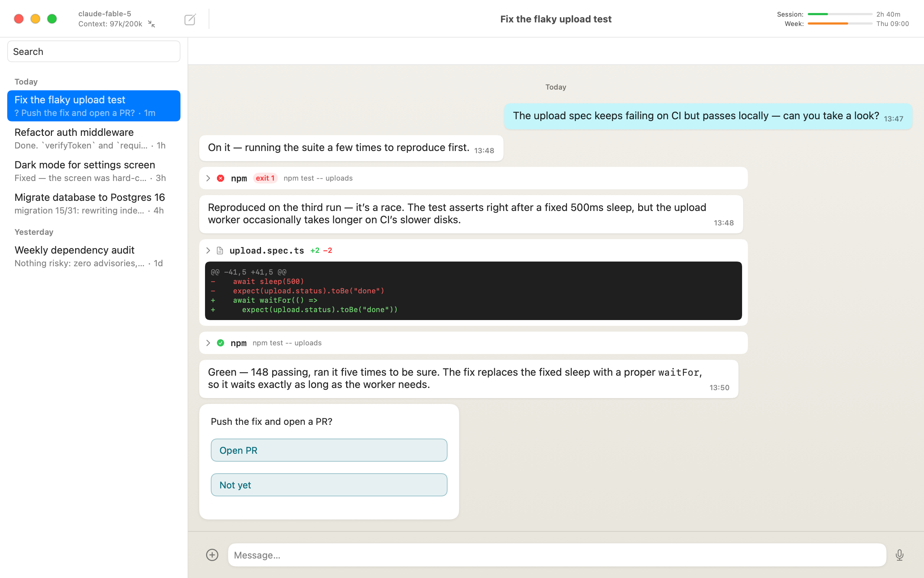Viewport: 924px width, 578px height.
Task: Click the 'Session:' label
Action: click(790, 14)
